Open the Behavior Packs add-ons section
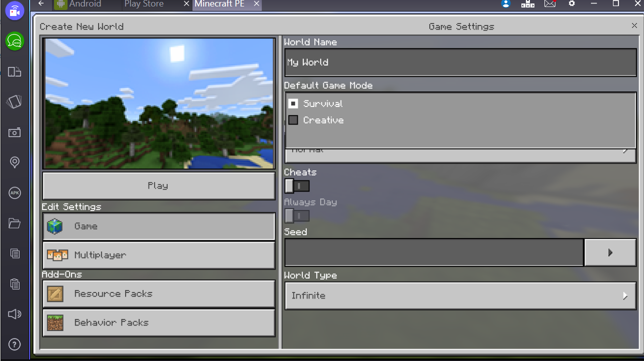 click(x=159, y=322)
